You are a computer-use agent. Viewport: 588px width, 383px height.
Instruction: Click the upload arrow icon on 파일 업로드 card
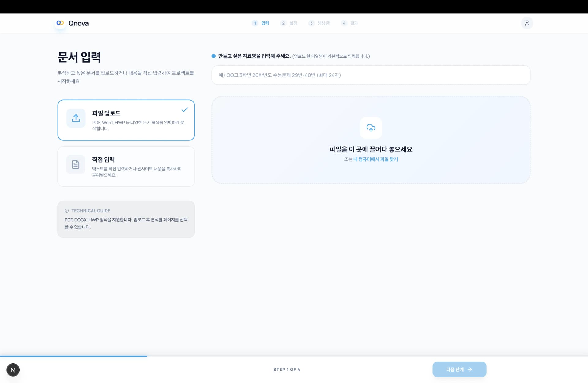point(76,118)
